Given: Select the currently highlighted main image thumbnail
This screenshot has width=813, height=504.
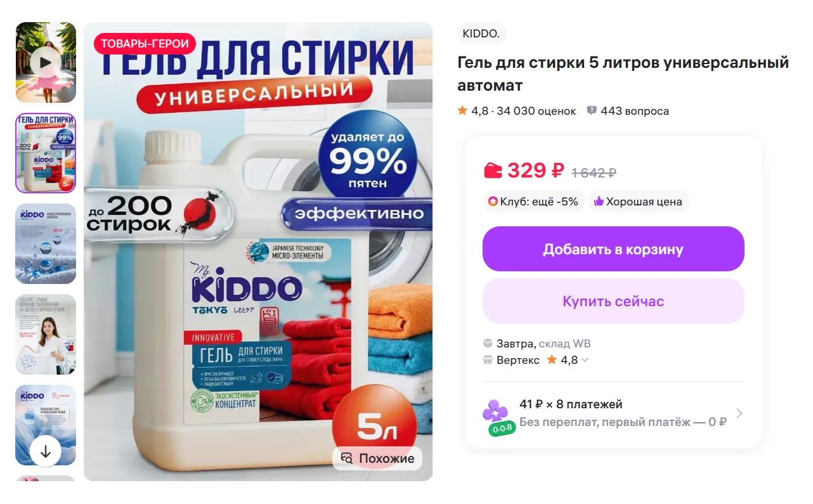Looking at the screenshot, I should pyautogui.click(x=46, y=153).
